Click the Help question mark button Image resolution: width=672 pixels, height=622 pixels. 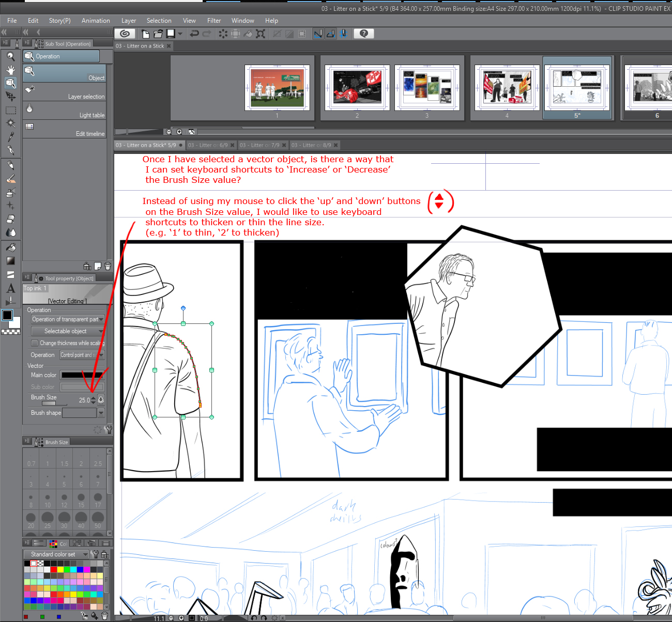click(363, 34)
